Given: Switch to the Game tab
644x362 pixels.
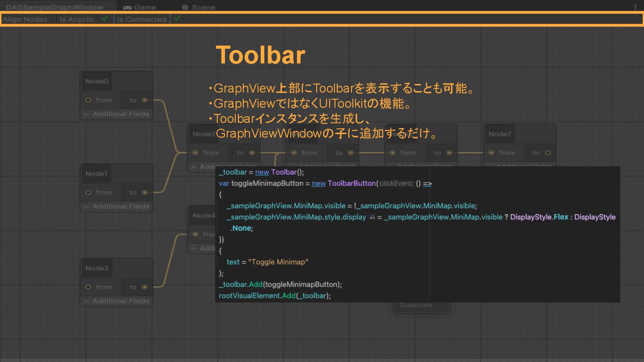Looking at the screenshot, I should [140, 7].
